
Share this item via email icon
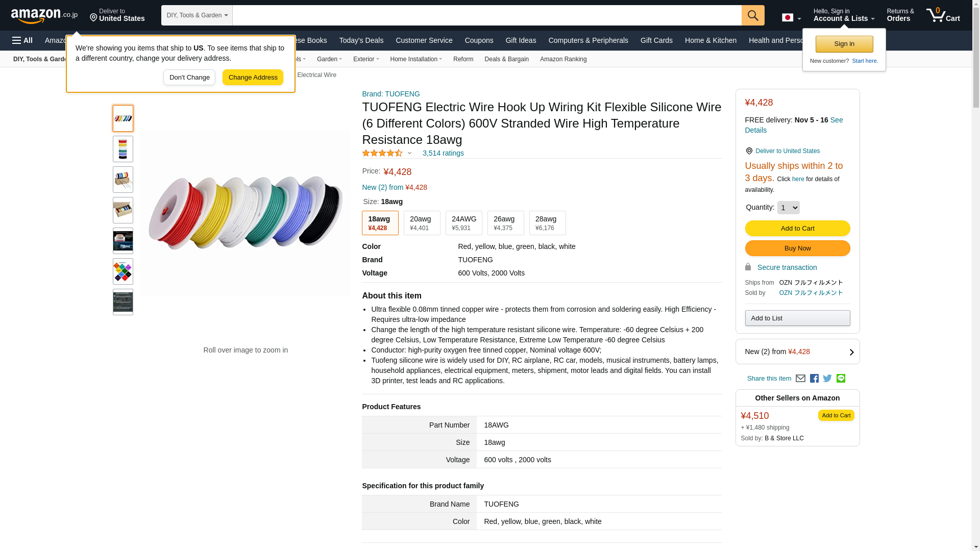point(800,379)
